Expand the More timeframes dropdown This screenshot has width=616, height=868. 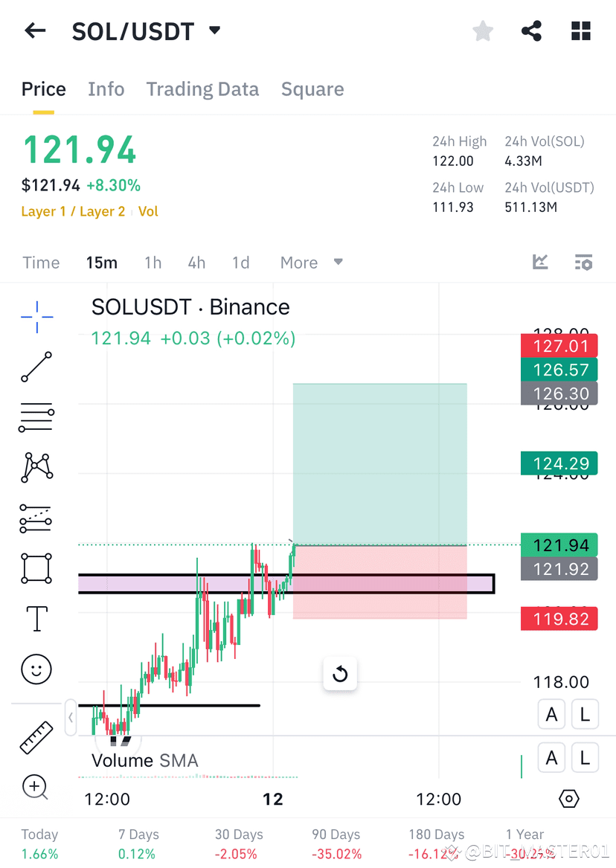pos(310,262)
